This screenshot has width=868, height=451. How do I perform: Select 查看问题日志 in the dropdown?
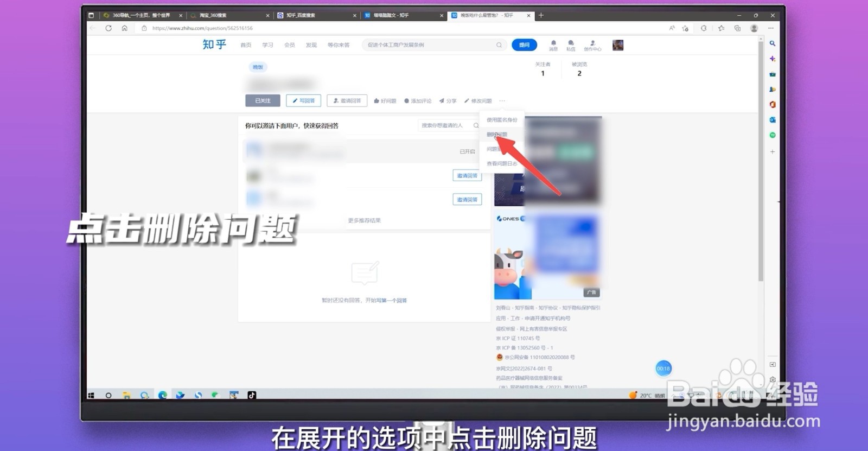coord(502,163)
